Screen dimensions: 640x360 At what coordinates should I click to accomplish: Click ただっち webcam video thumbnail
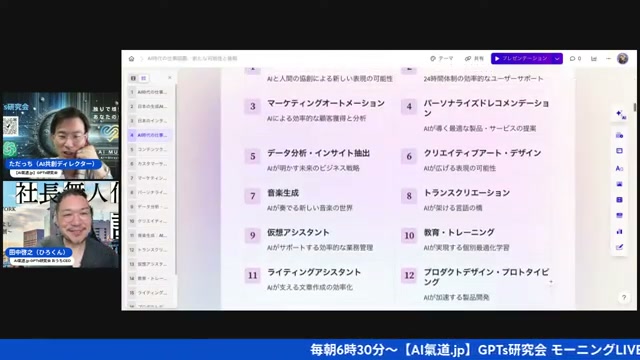(x=61, y=136)
